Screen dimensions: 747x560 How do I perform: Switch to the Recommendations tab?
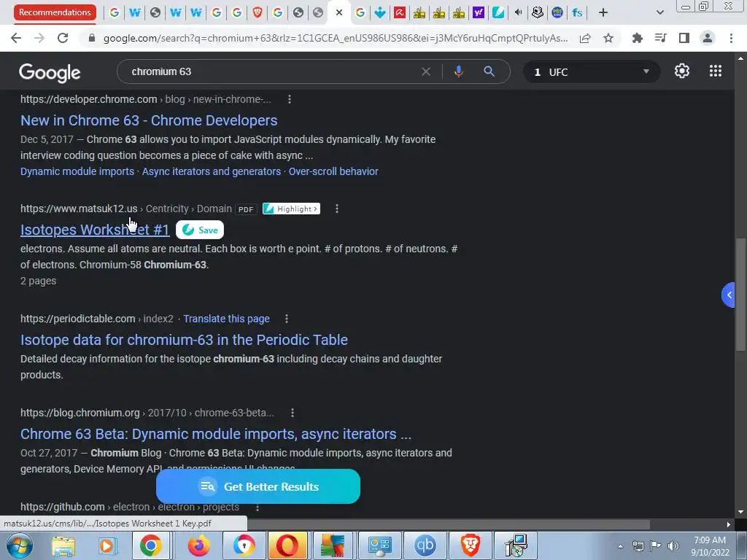click(54, 12)
